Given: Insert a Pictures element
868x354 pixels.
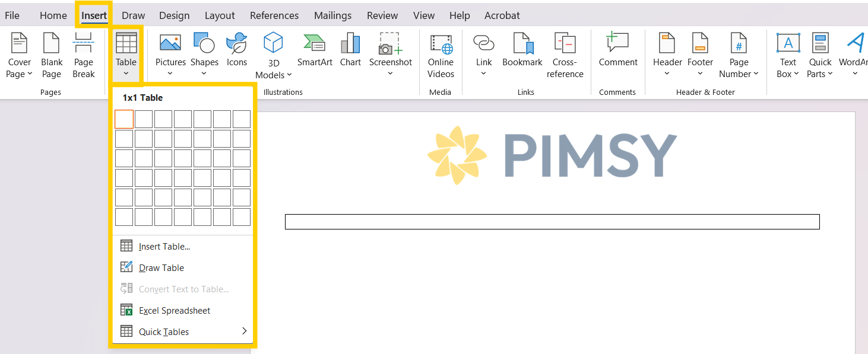Looking at the screenshot, I should tap(170, 53).
